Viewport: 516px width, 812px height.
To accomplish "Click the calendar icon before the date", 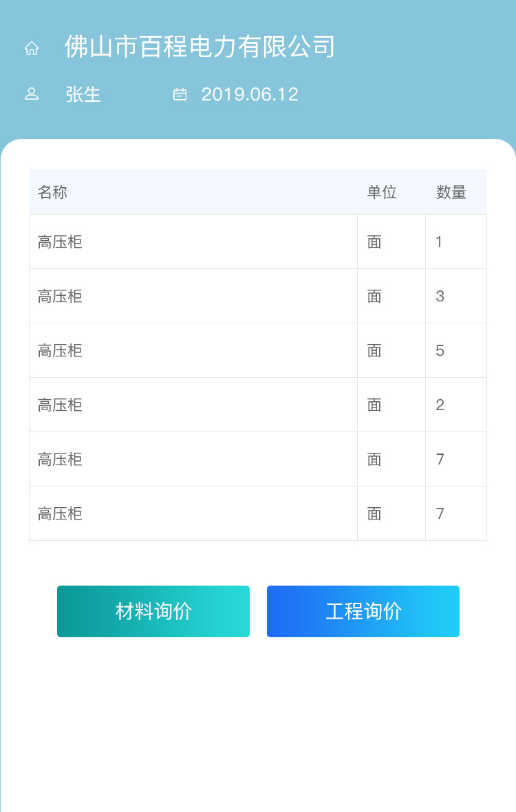I will (180, 94).
